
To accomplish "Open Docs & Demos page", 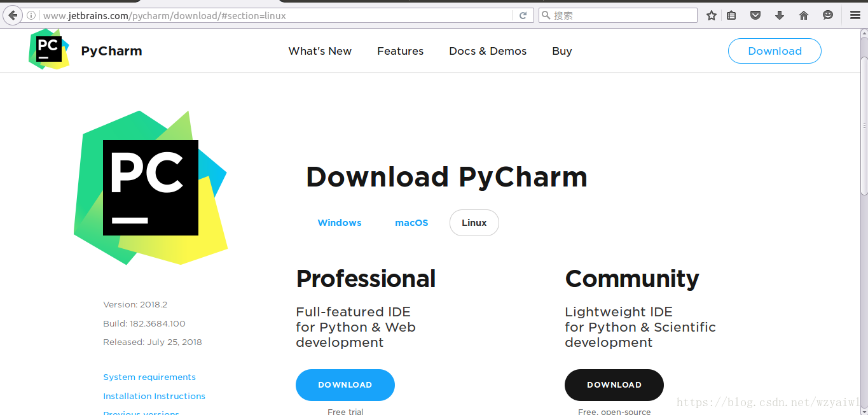I will pos(488,51).
